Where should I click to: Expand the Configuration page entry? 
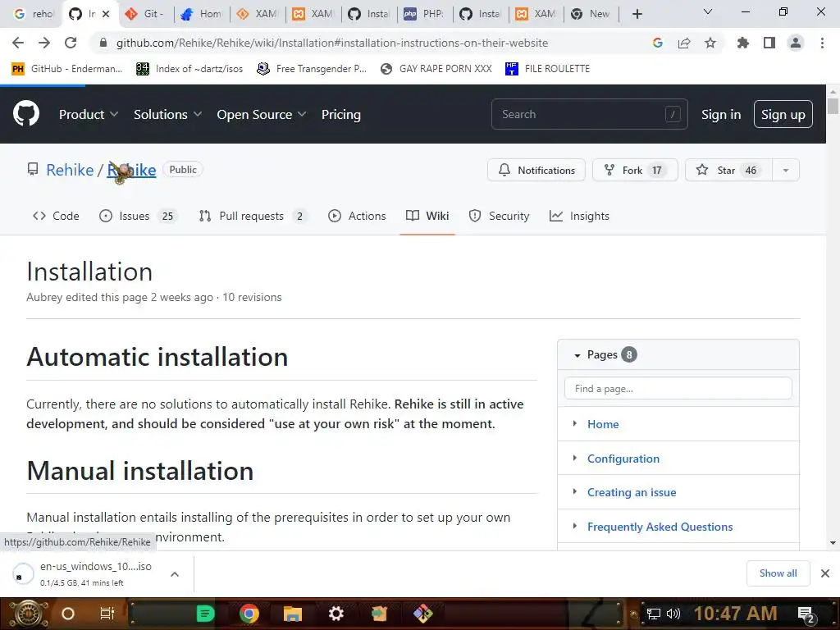(575, 458)
